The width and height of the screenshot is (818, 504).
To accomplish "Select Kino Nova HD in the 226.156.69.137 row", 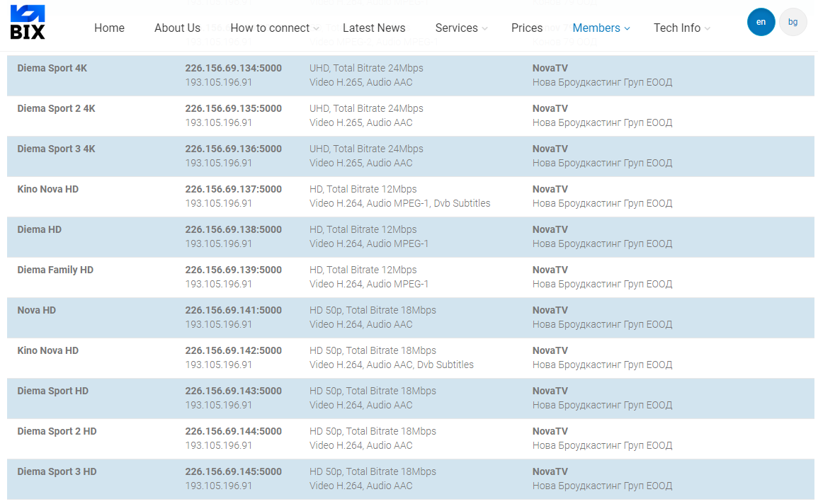I will pos(48,189).
